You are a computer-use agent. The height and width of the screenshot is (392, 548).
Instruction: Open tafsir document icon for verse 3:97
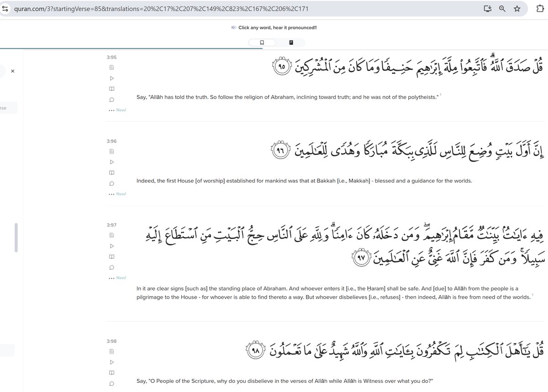click(112, 235)
